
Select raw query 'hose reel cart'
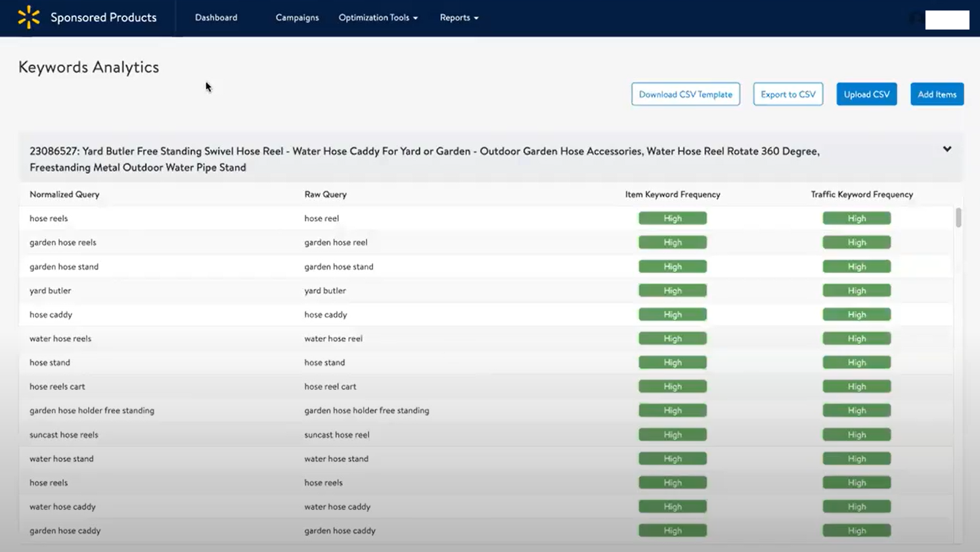[x=330, y=387]
